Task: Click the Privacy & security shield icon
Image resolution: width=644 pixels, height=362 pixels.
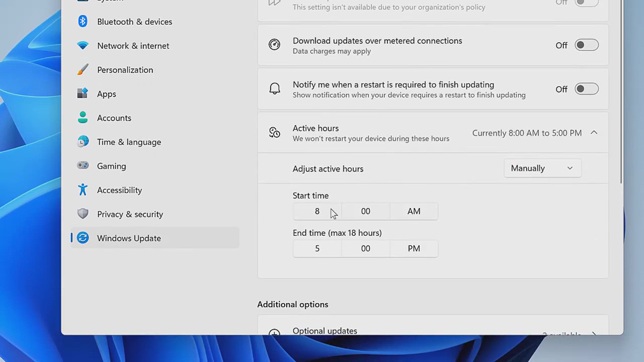Action: click(83, 214)
